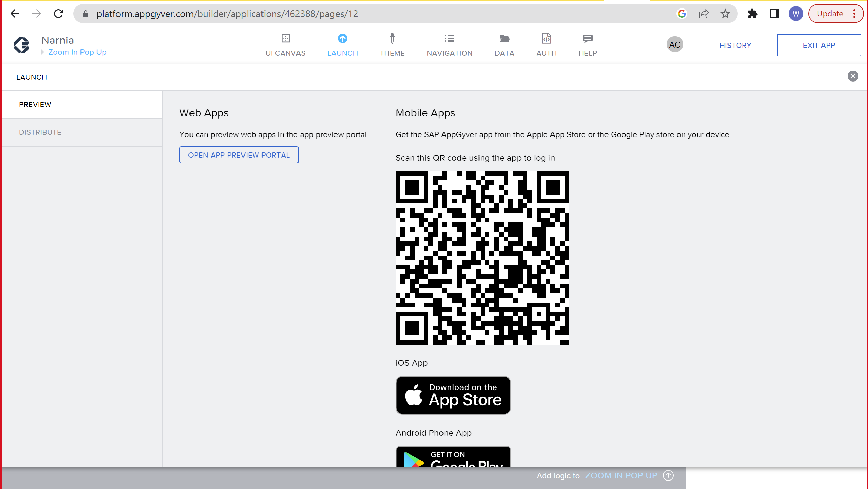Select the Preview tab
The width and height of the screenshot is (868, 489).
click(x=35, y=104)
